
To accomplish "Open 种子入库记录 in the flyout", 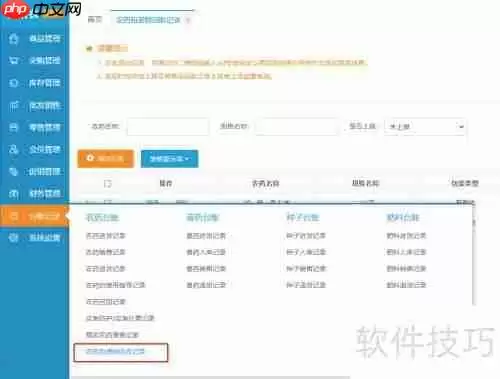I will 306,252.
